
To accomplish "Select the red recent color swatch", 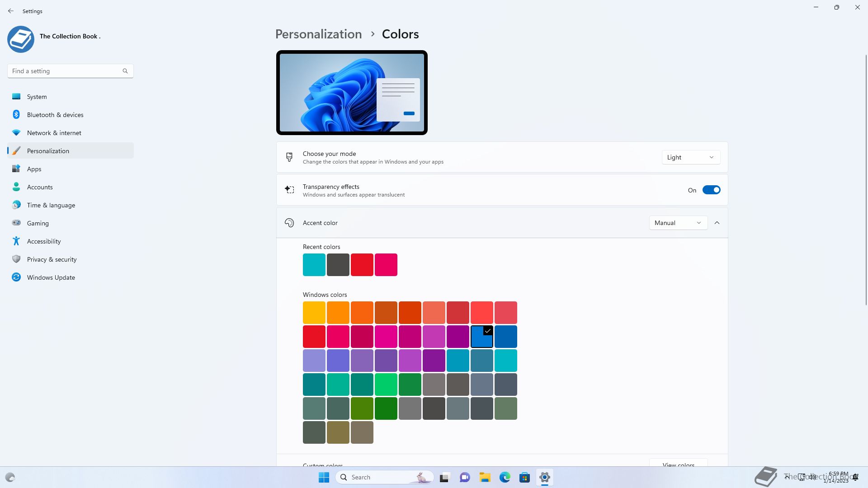I will click(x=362, y=265).
